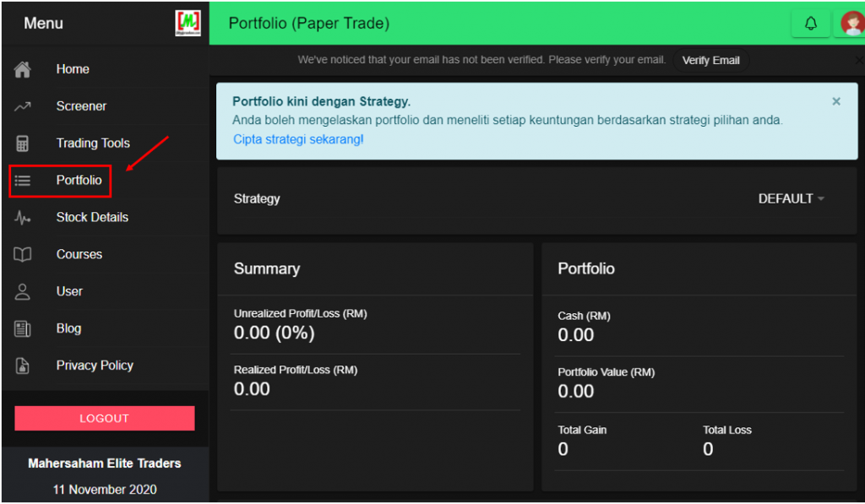This screenshot has width=865, height=504.
Task: Click the Mahersaham logo in the menu header
Action: [188, 23]
